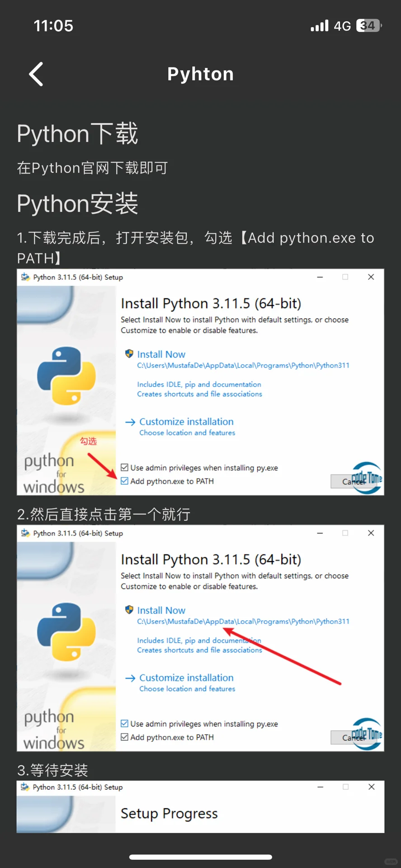Tap the home indicator bar at bottom
The height and width of the screenshot is (868, 401).
coord(201,857)
